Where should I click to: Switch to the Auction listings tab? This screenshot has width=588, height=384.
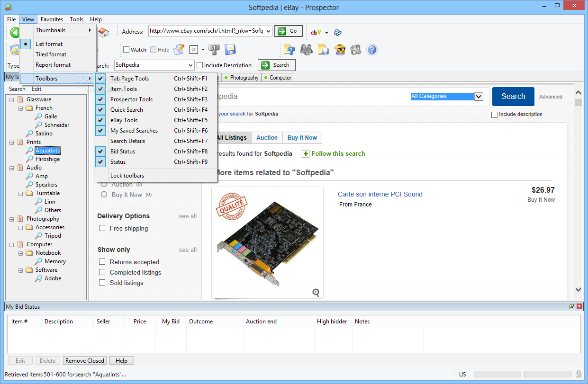pos(267,138)
